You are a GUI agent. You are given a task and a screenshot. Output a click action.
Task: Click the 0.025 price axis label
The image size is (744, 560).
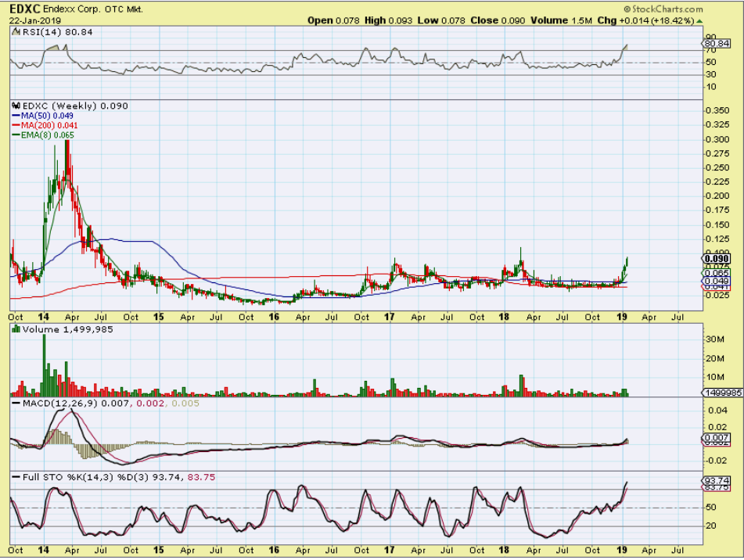(717, 295)
